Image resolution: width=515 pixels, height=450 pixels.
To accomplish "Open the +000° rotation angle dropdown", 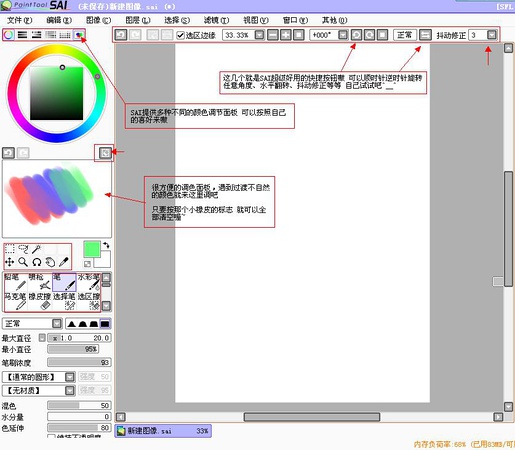I will click(x=343, y=35).
